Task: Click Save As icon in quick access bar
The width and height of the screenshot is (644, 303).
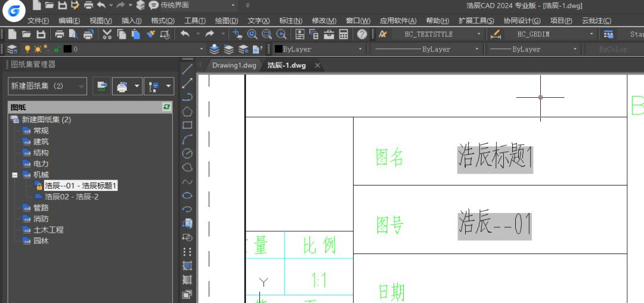Action: [75, 5]
